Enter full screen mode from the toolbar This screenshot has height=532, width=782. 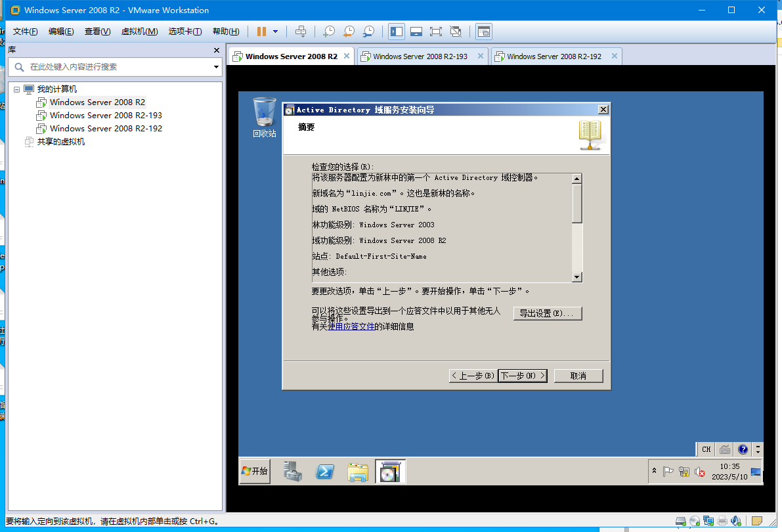(436, 32)
